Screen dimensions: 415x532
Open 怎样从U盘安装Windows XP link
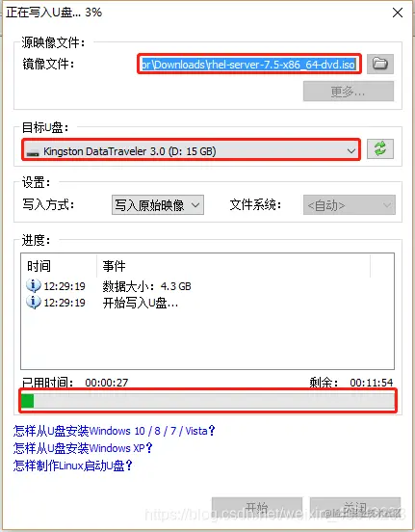click(x=83, y=448)
